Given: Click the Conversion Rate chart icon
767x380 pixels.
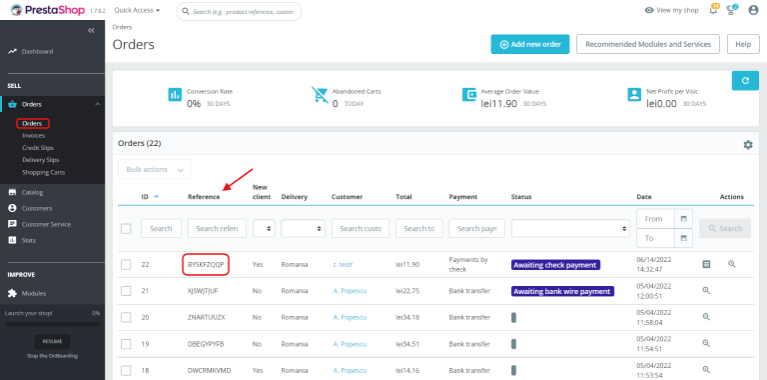Looking at the screenshot, I should (x=175, y=94).
